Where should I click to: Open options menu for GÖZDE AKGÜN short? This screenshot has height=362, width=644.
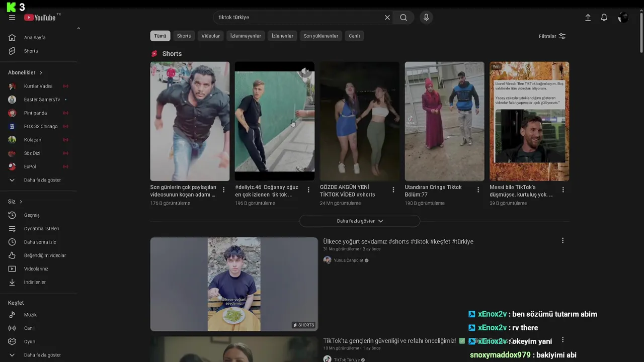click(x=393, y=190)
